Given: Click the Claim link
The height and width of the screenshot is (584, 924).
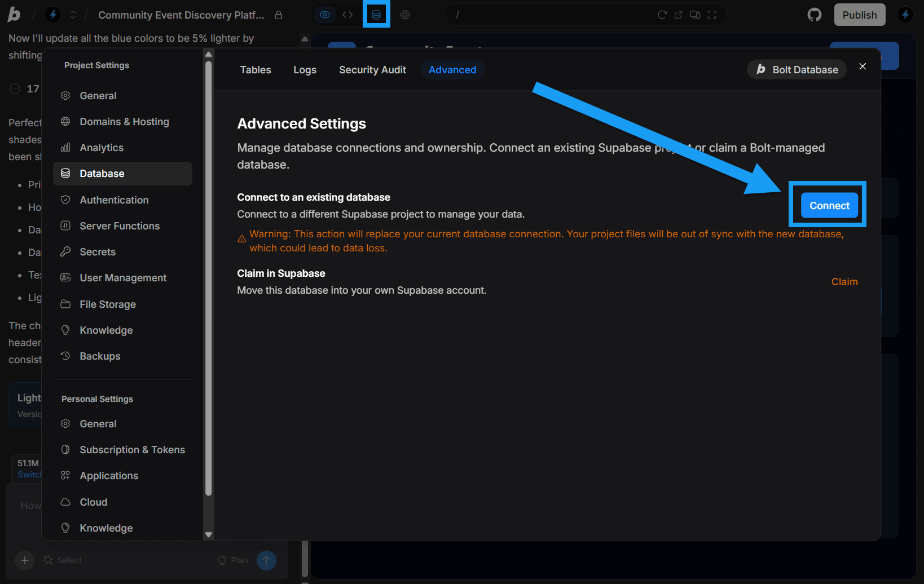Looking at the screenshot, I should pos(844,281).
